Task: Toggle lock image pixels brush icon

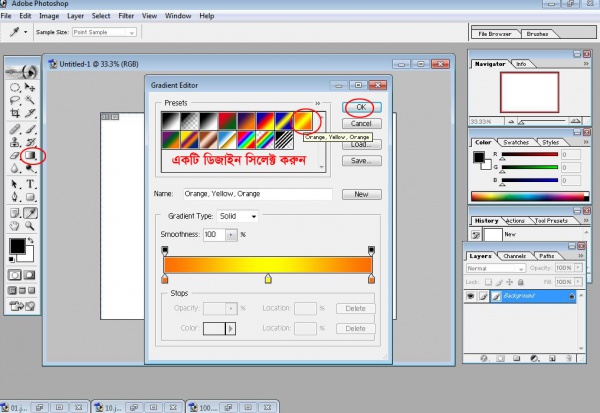Action: click(499, 282)
